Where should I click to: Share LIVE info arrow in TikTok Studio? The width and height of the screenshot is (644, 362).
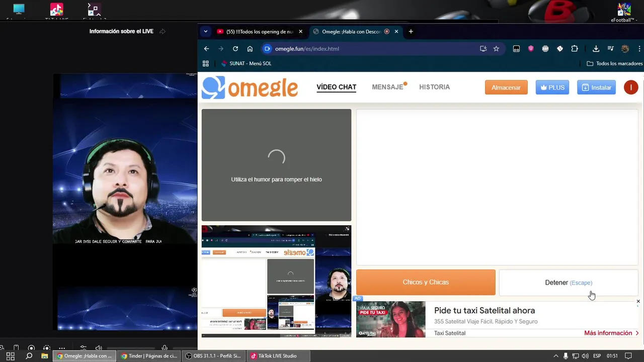pos(163,31)
